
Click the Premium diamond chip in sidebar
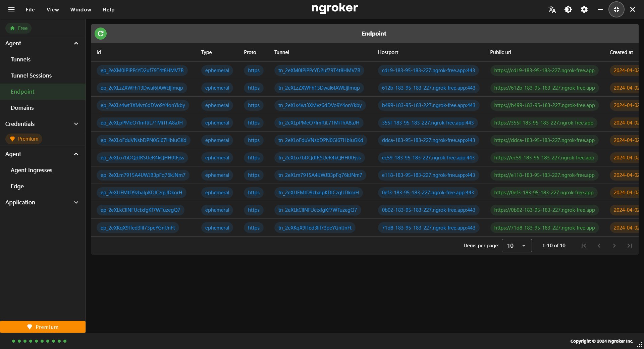(24, 139)
